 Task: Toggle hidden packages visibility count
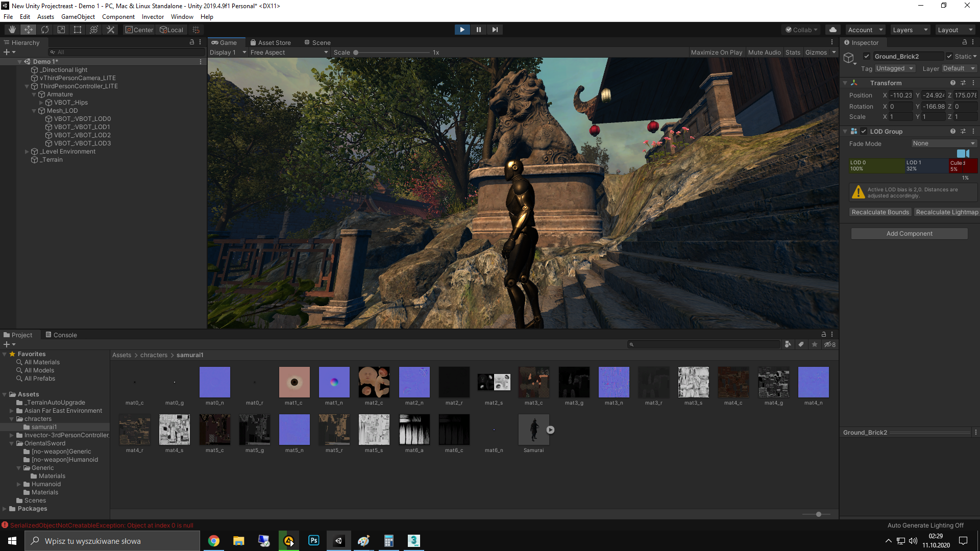click(830, 344)
